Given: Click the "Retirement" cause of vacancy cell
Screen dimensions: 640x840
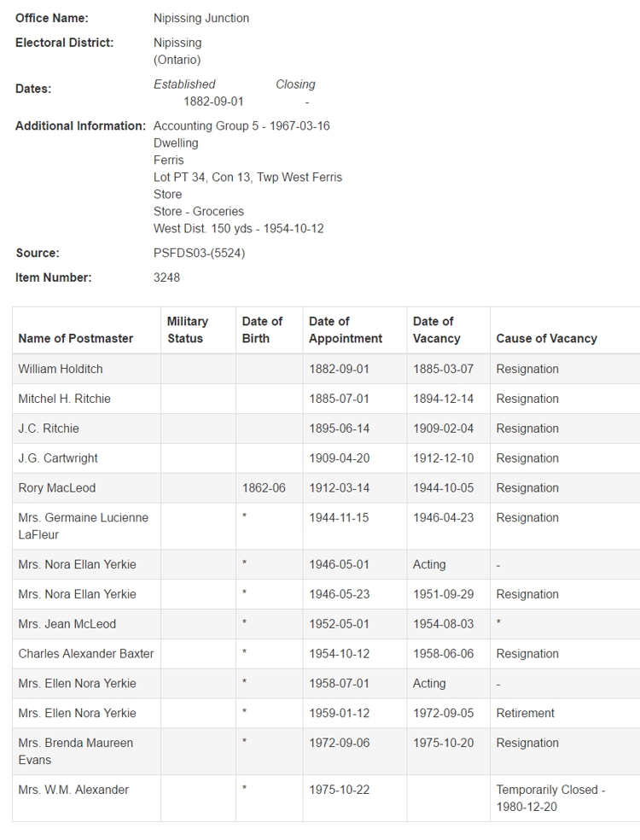Looking at the screenshot, I should (x=525, y=713).
